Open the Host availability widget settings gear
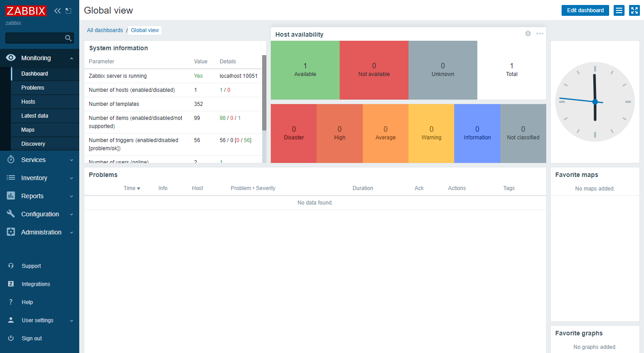The height and width of the screenshot is (353, 644). click(528, 33)
